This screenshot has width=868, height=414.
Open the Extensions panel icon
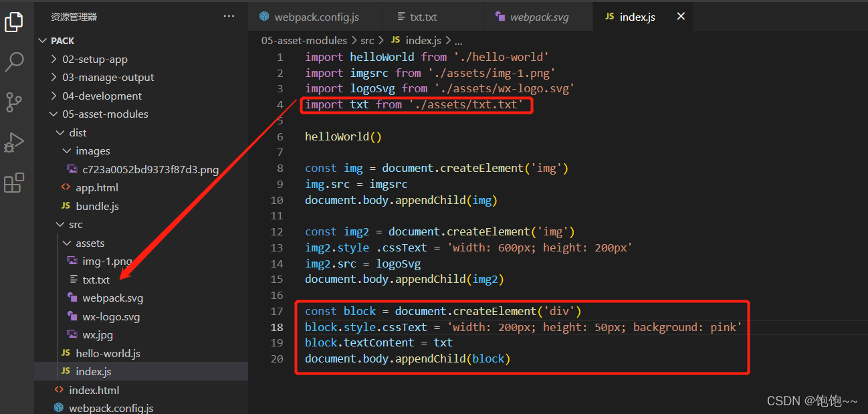[x=15, y=183]
